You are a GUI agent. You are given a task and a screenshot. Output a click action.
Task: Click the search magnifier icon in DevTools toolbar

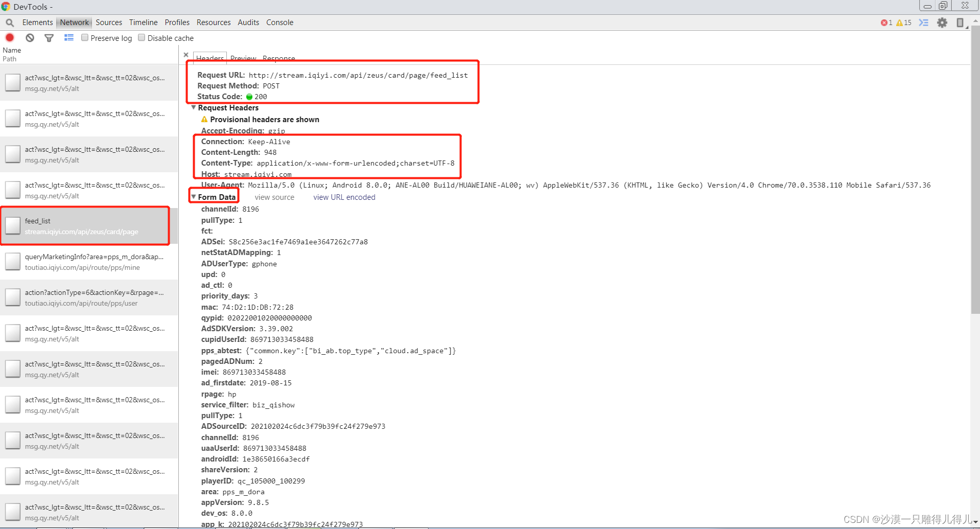coord(10,22)
